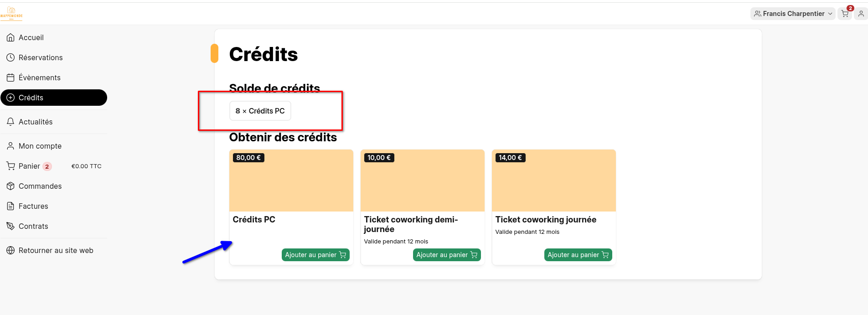868x315 pixels.
Task: Add Ticket coworking journée to cart
Action: 578,255
